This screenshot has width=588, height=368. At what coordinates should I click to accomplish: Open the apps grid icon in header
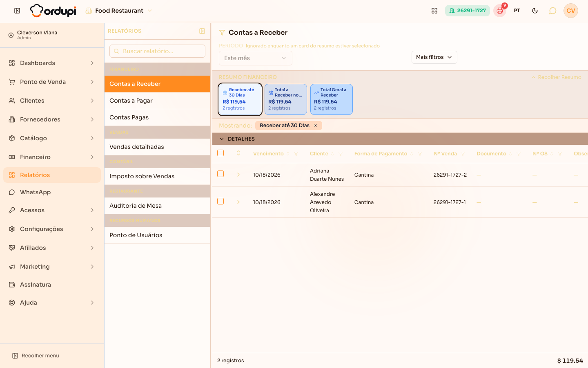coord(434,11)
